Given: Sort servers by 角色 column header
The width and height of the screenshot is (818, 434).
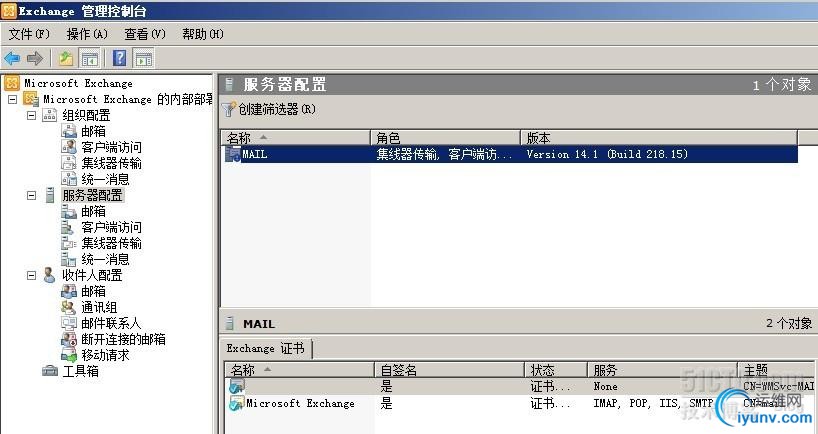Looking at the screenshot, I should pyautogui.click(x=446, y=138).
